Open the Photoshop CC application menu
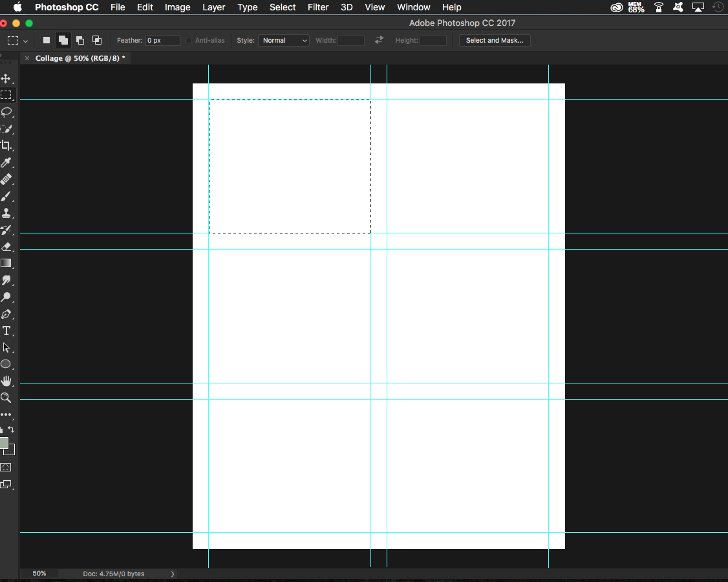728x582 pixels. click(67, 7)
